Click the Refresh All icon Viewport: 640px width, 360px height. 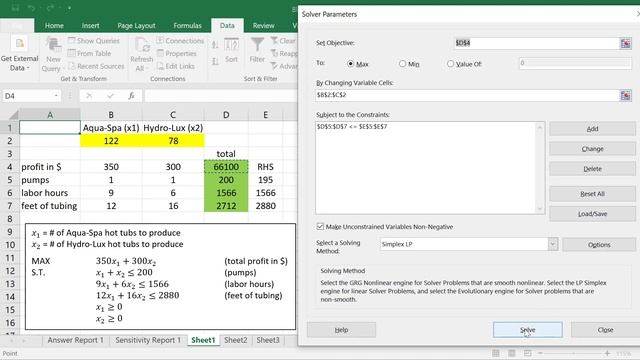(x=142, y=45)
